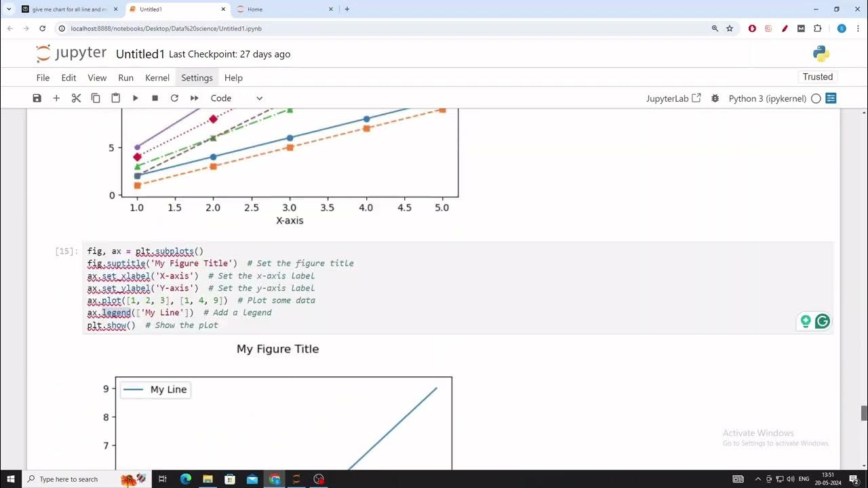This screenshot has width=868, height=488.
Task: Select the Python 3 (ipykernel) kernel name
Action: pos(767,98)
